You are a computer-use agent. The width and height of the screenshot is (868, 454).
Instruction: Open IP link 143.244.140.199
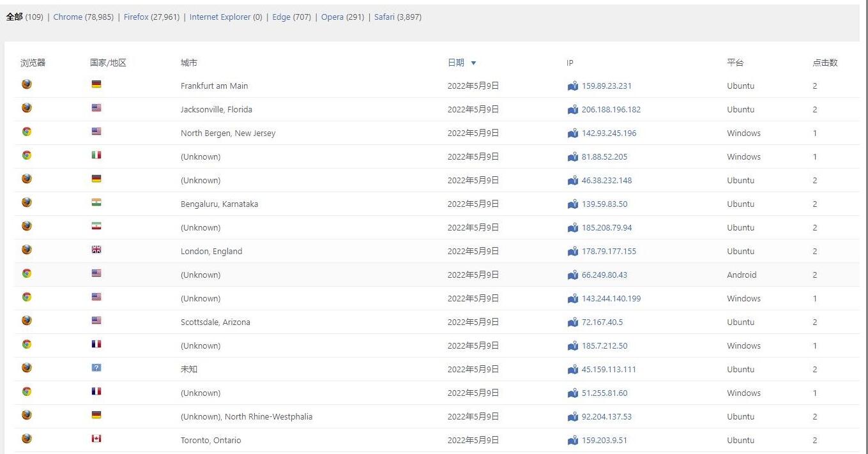tap(611, 299)
